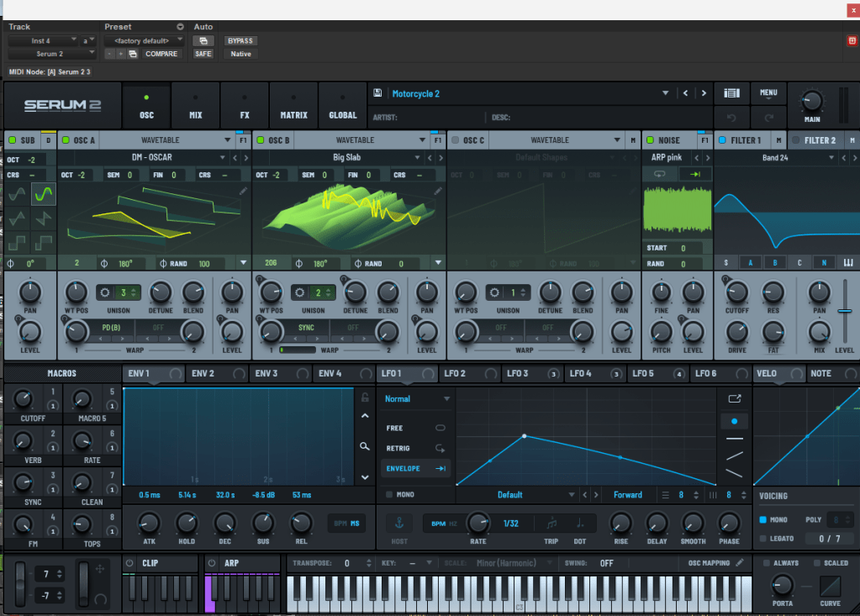Toggle the ARP power button

(x=210, y=563)
